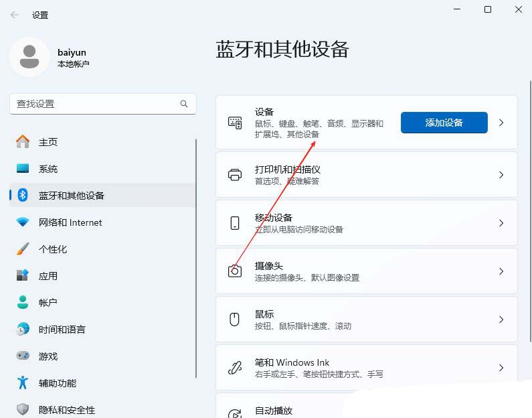Open 移动设备 via its chevron
The height and width of the screenshot is (418, 532).
click(x=501, y=223)
